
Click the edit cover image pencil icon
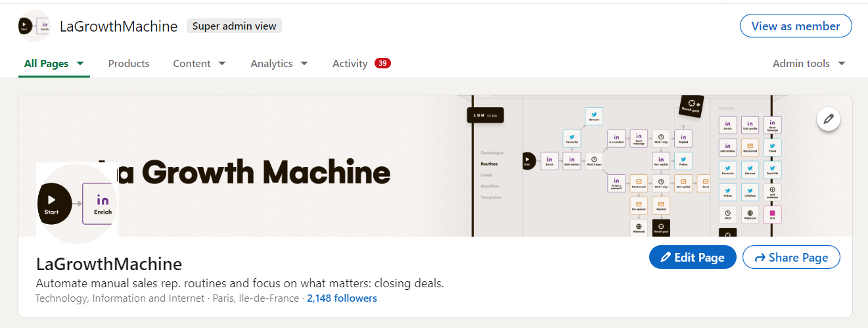(829, 119)
